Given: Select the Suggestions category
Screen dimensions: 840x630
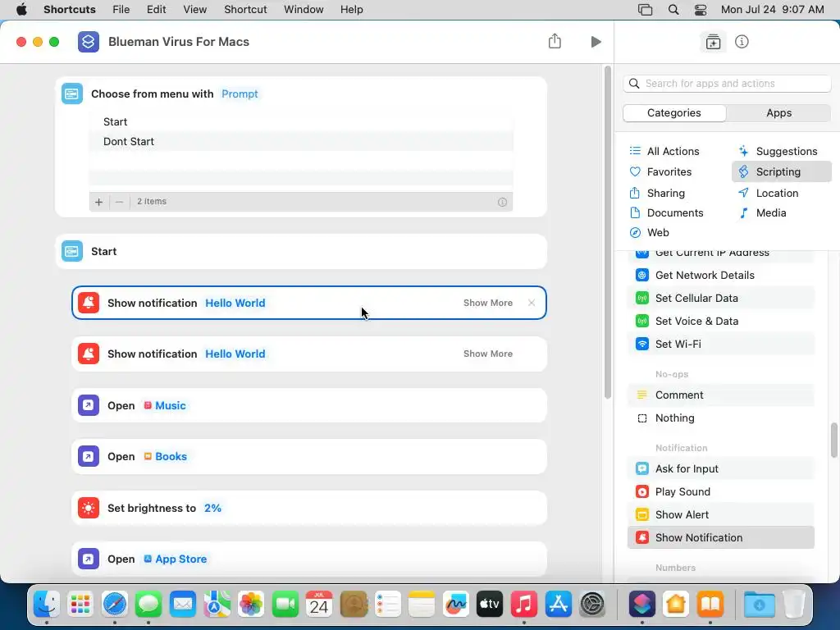Looking at the screenshot, I should click(x=778, y=151).
